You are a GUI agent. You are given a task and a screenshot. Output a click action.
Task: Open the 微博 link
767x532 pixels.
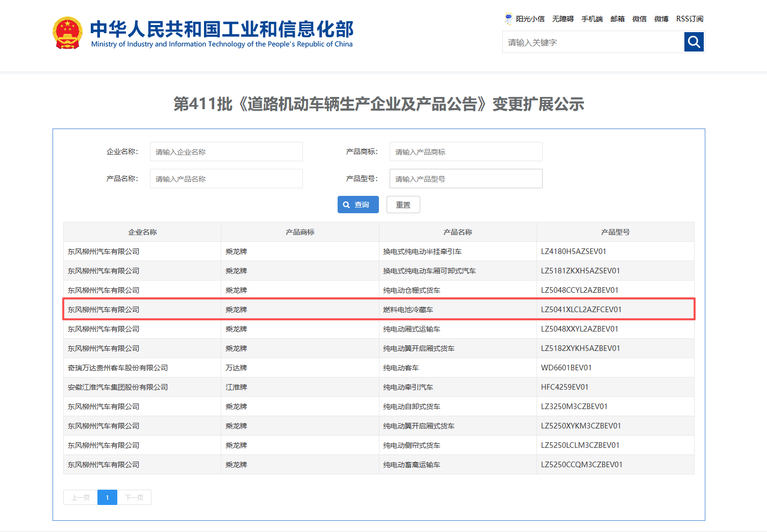coord(661,19)
